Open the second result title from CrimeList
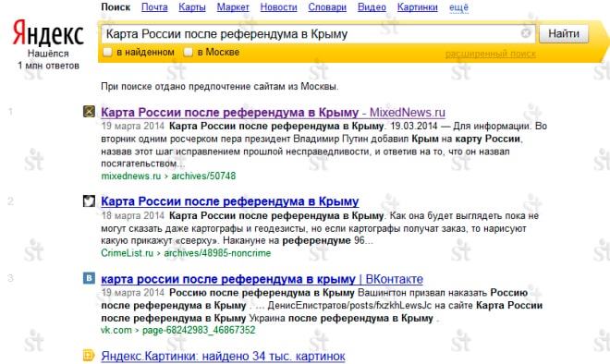 click(230, 201)
